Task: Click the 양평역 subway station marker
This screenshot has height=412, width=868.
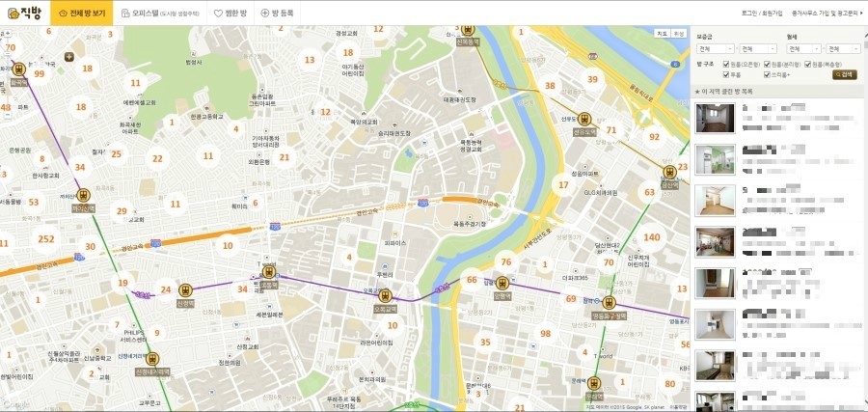Action: (502, 284)
